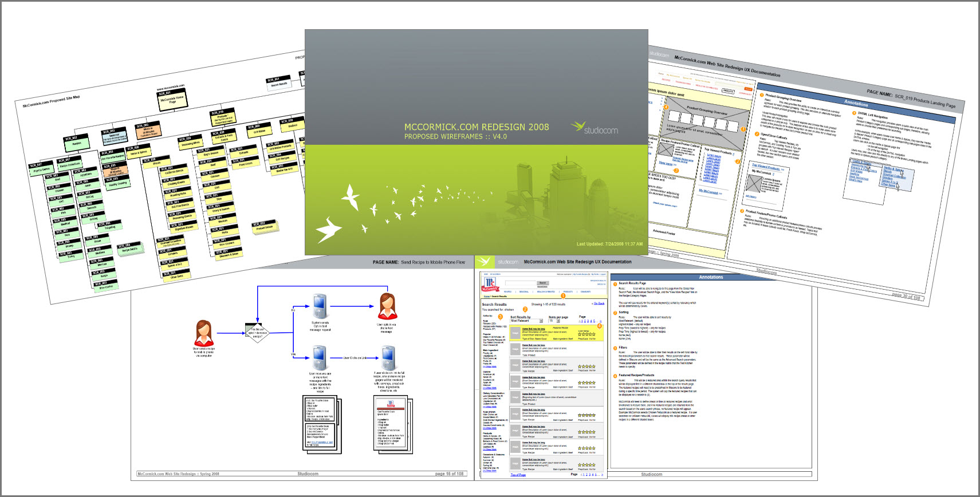Screen dimensions: 980x497
Task: Click 'Featured Recipes/Products' annotation heading
Action: 636,375
